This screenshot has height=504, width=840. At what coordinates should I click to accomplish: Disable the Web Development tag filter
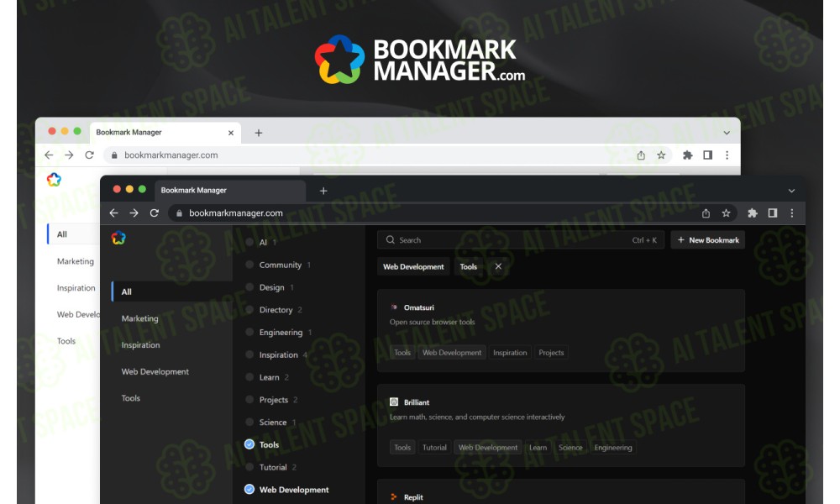click(x=249, y=489)
